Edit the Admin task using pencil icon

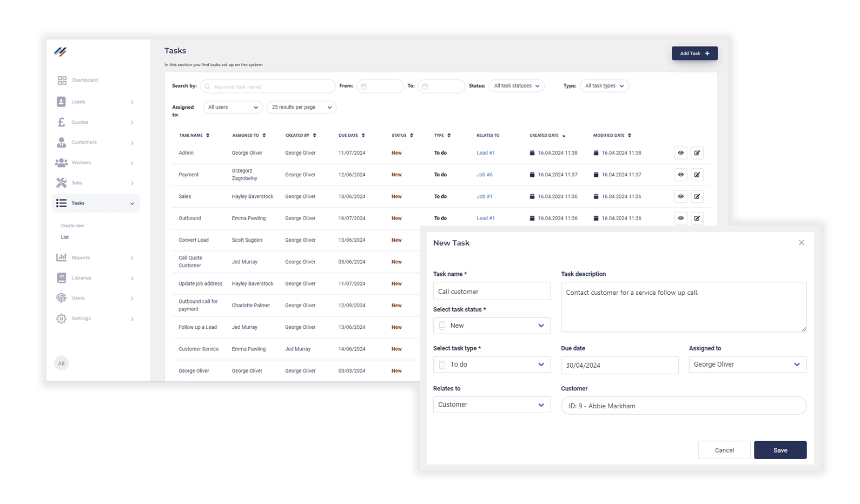[x=697, y=153]
